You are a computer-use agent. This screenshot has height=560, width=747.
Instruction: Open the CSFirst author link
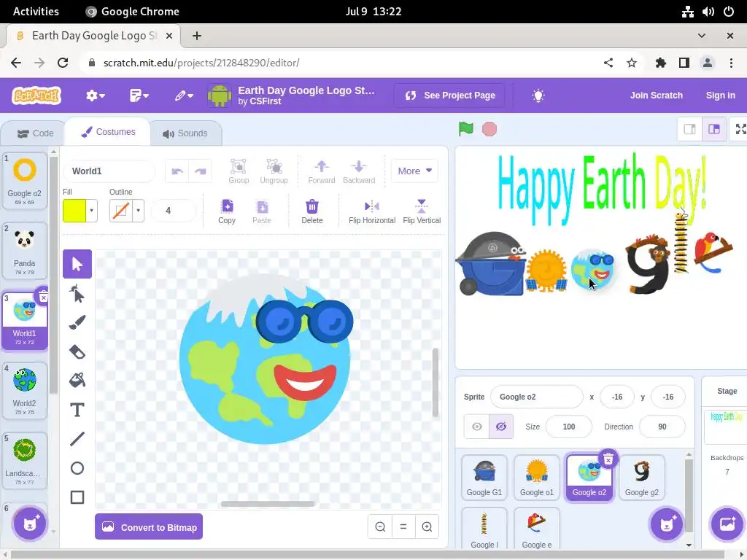(x=265, y=101)
